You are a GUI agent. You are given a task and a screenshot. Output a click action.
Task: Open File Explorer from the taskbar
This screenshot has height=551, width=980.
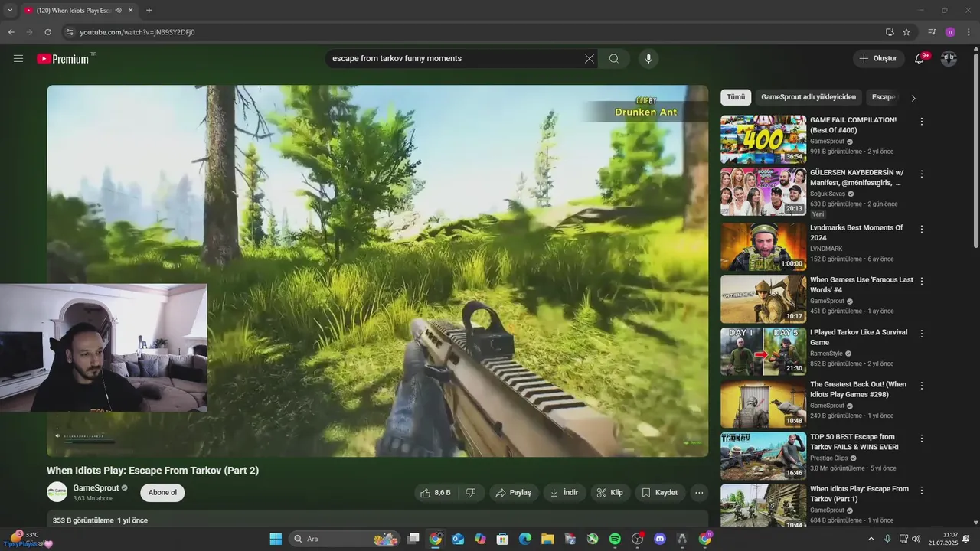(x=547, y=539)
